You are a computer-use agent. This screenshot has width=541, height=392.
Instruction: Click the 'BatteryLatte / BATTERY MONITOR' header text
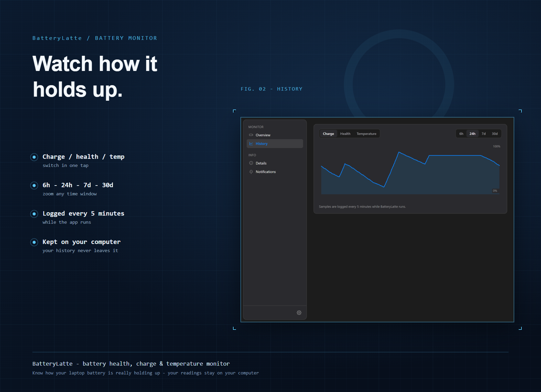pyautogui.click(x=95, y=38)
